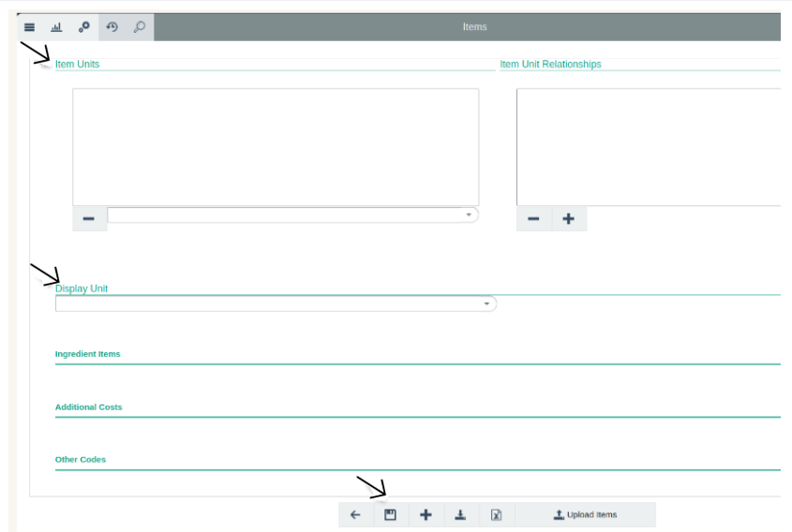The height and width of the screenshot is (532, 792).
Task: Open the hamburger menu icon
Action: pyautogui.click(x=30, y=27)
